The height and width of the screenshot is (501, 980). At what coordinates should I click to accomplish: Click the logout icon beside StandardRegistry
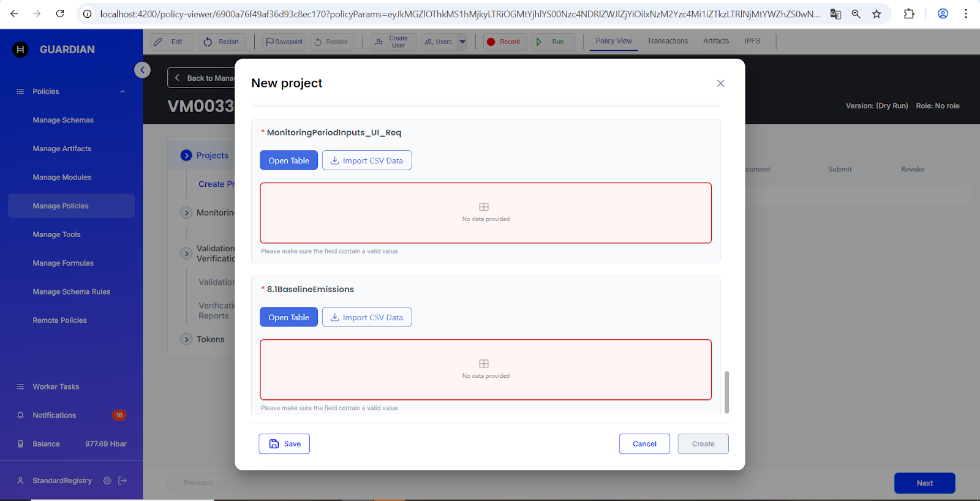click(123, 481)
